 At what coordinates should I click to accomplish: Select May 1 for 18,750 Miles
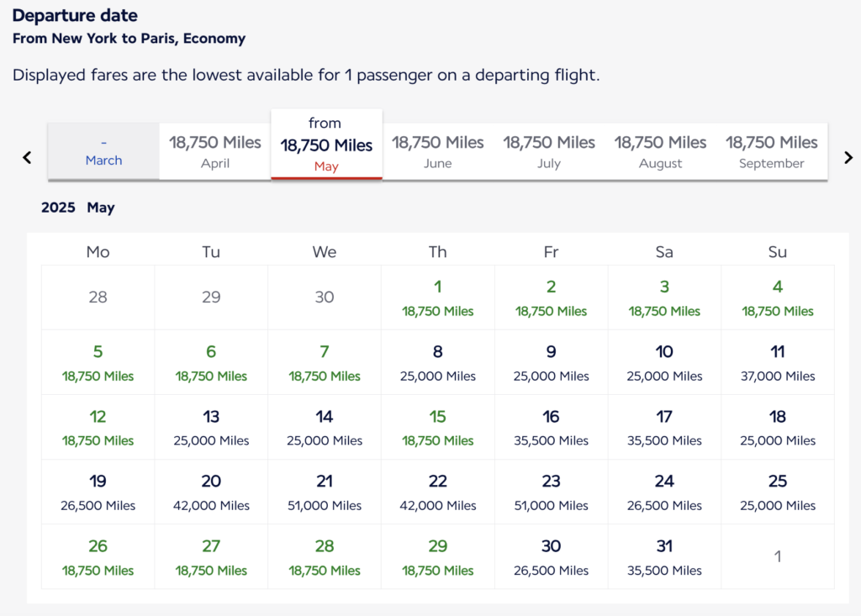tap(438, 297)
